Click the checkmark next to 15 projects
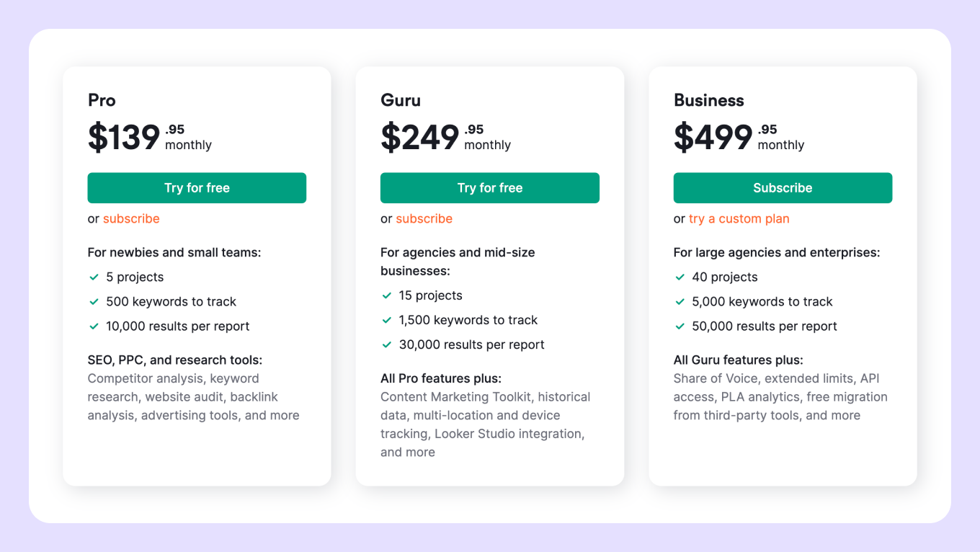The height and width of the screenshot is (552, 980). coord(387,295)
